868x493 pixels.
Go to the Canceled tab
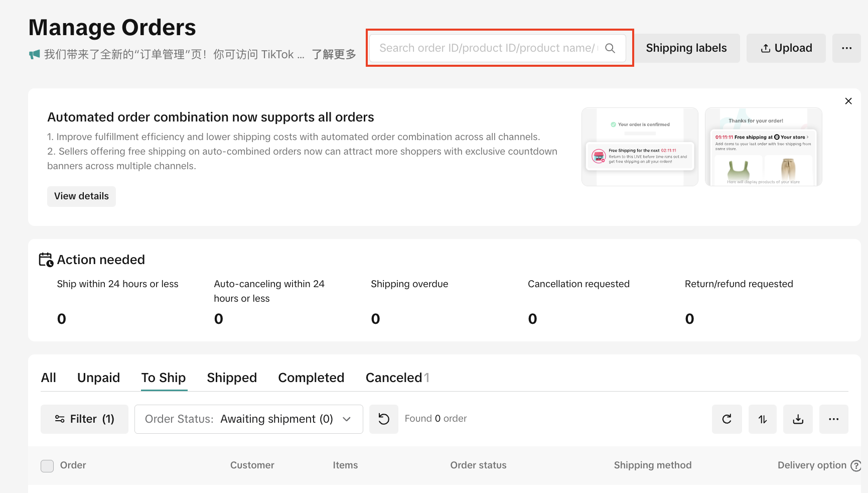pos(394,378)
